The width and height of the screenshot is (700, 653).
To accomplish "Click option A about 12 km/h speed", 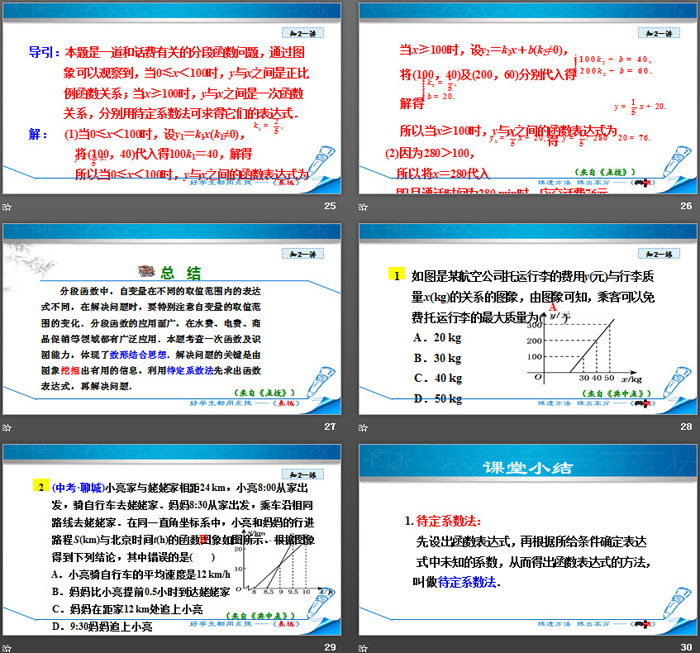I will pyautogui.click(x=141, y=574).
